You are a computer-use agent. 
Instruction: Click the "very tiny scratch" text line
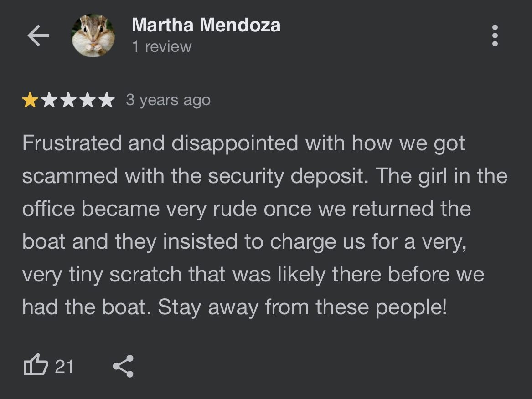click(x=253, y=275)
